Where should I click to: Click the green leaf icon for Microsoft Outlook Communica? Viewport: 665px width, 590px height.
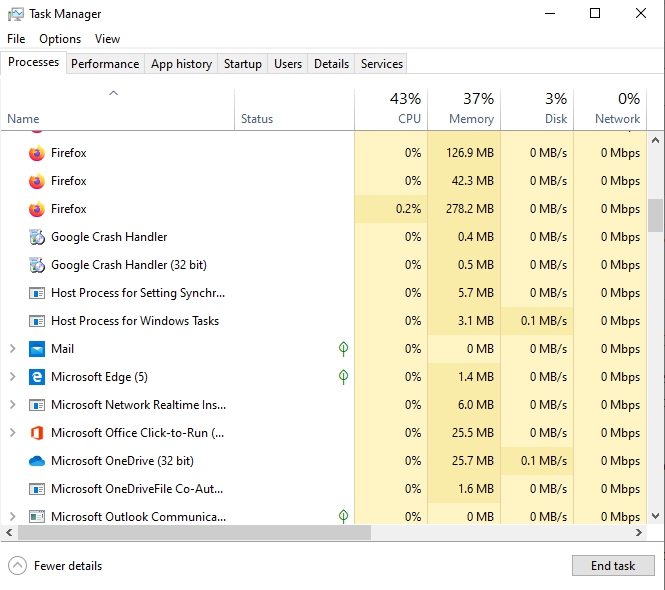tap(344, 516)
